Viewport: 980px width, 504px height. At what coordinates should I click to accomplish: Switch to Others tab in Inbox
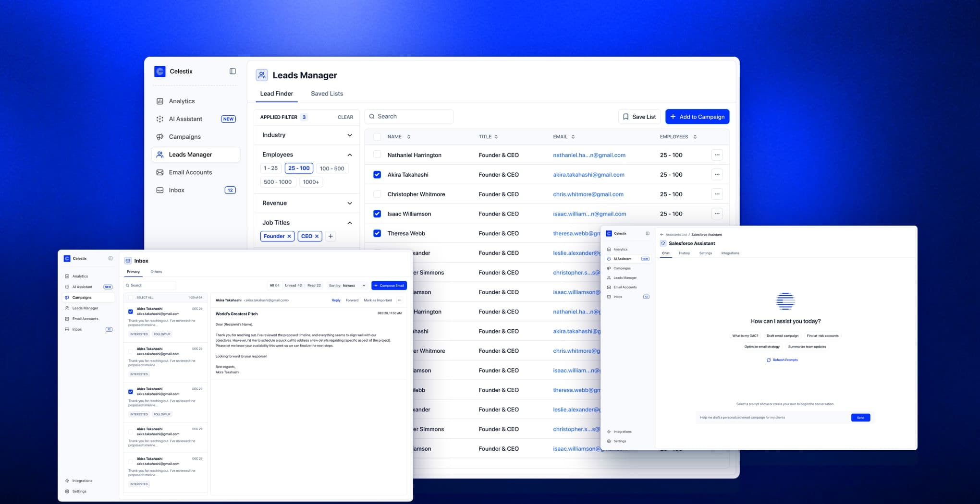[x=156, y=272]
